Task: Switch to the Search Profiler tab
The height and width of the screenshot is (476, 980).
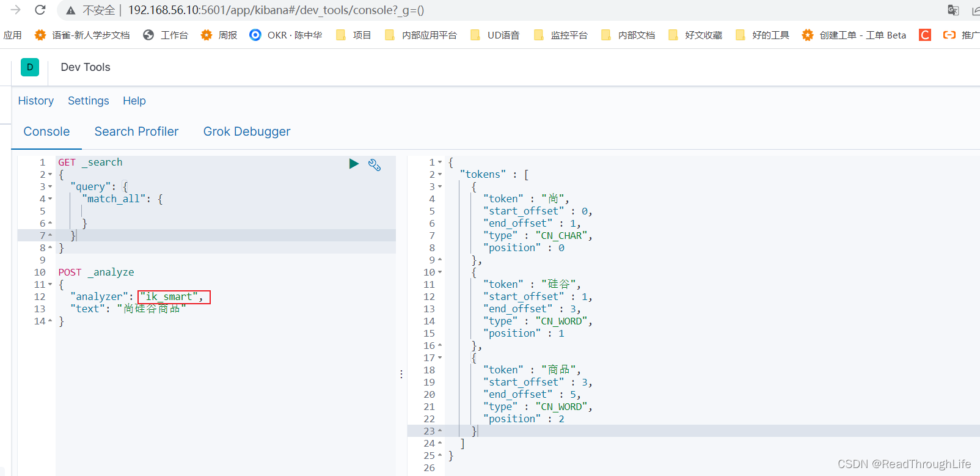Action: (x=136, y=131)
